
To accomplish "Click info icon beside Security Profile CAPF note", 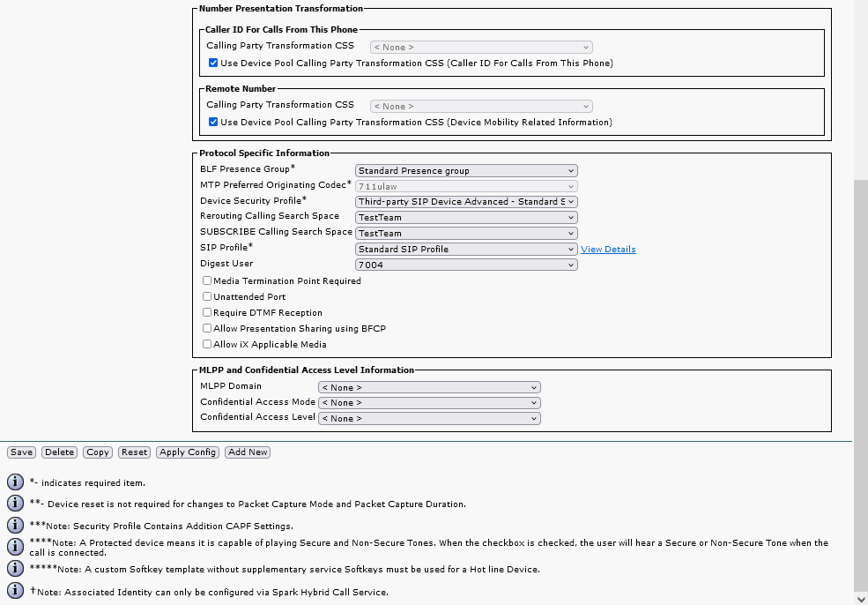I will [x=15, y=525].
